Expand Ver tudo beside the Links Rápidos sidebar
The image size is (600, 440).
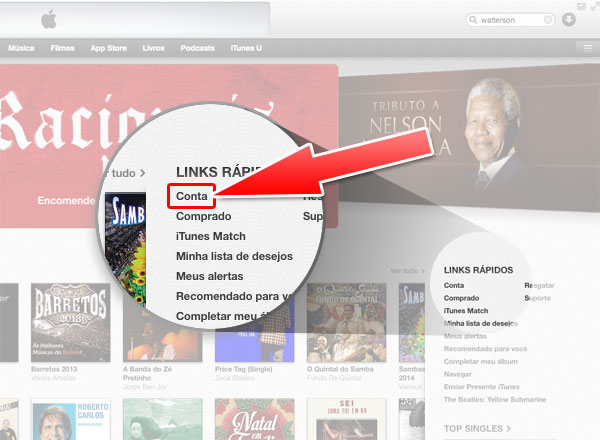click(x=407, y=271)
